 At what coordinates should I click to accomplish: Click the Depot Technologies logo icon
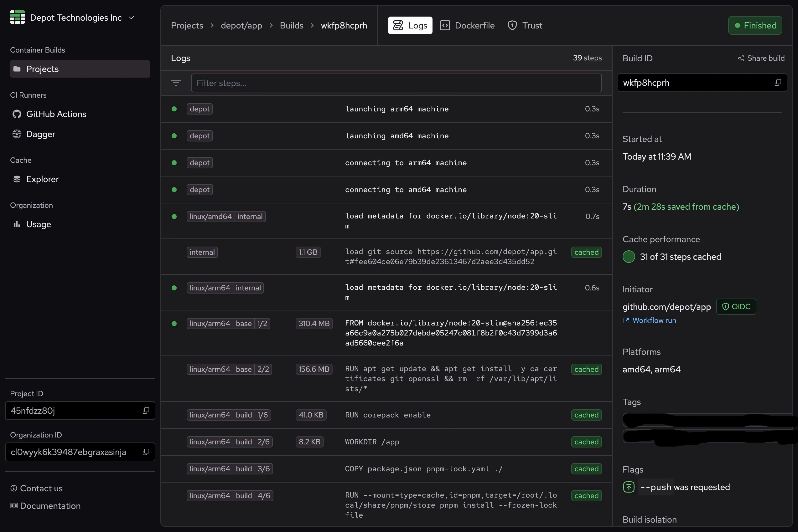point(17,17)
